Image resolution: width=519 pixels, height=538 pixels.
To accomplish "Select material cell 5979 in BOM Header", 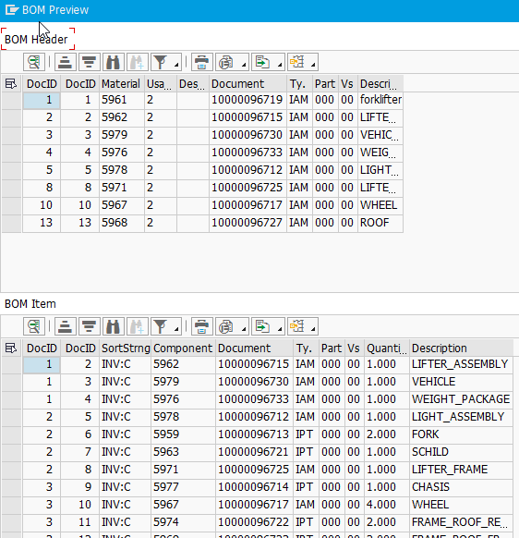I will tap(121, 135).
